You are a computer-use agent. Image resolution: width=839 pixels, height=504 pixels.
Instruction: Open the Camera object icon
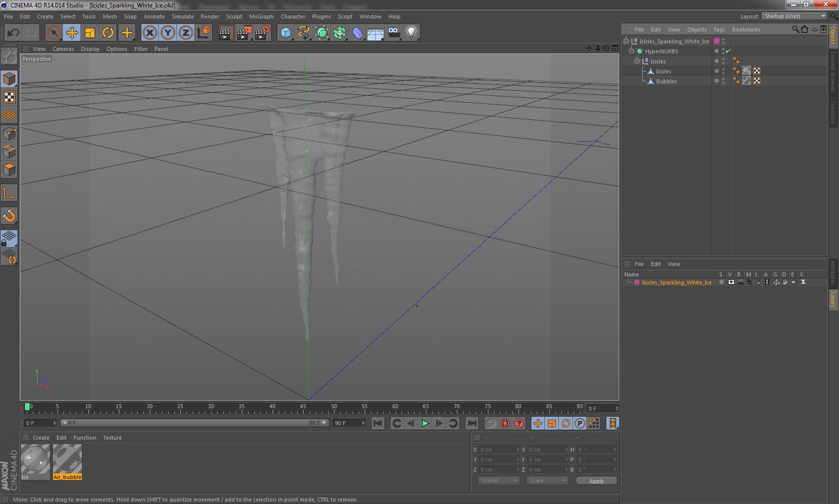(x=394, y=33)
